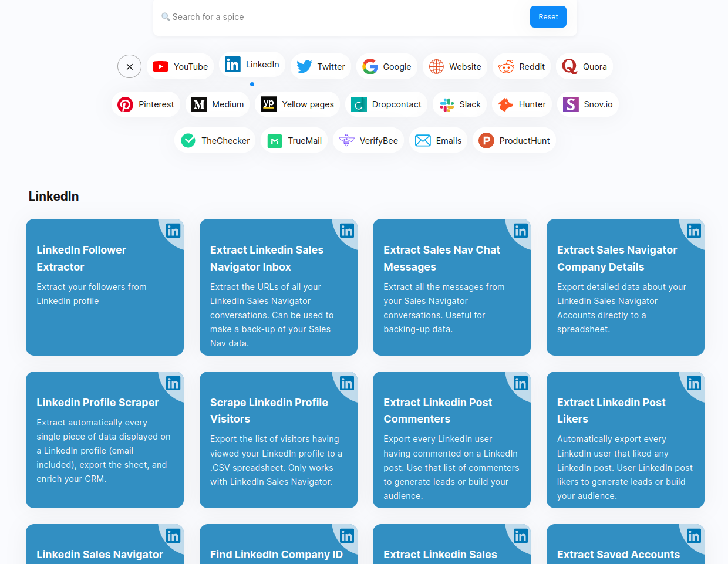Click the Reddit alien icon

point(506,67)
